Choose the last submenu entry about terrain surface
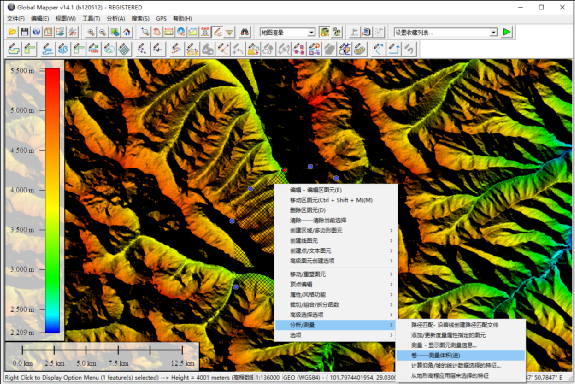The width and height of the screenshot is (575, 384). click(461, 376)
